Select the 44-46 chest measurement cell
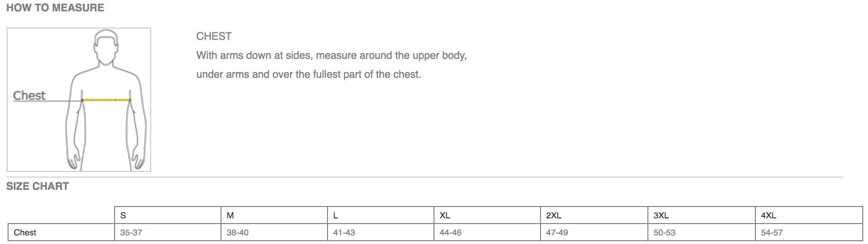The image size is (868, 244). click(487, 232)
